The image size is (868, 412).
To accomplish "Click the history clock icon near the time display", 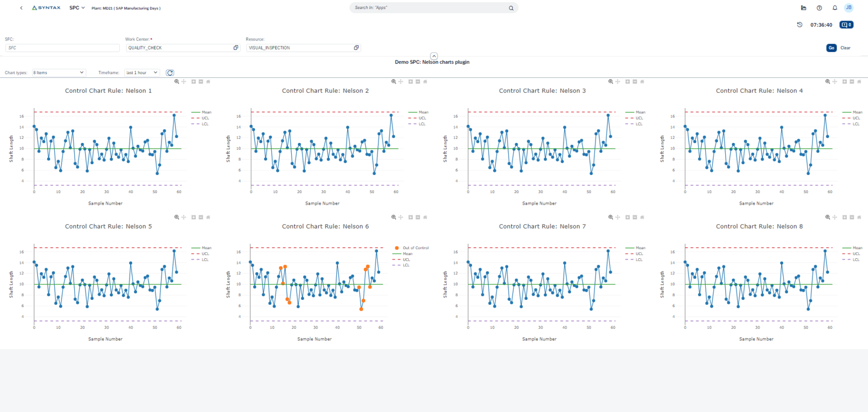I will 800,25.
